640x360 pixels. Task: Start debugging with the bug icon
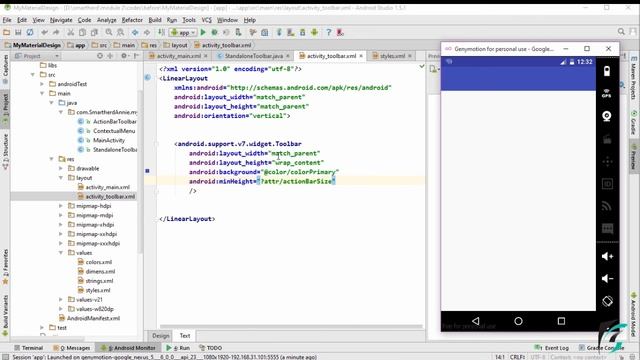tap(214, 32)
